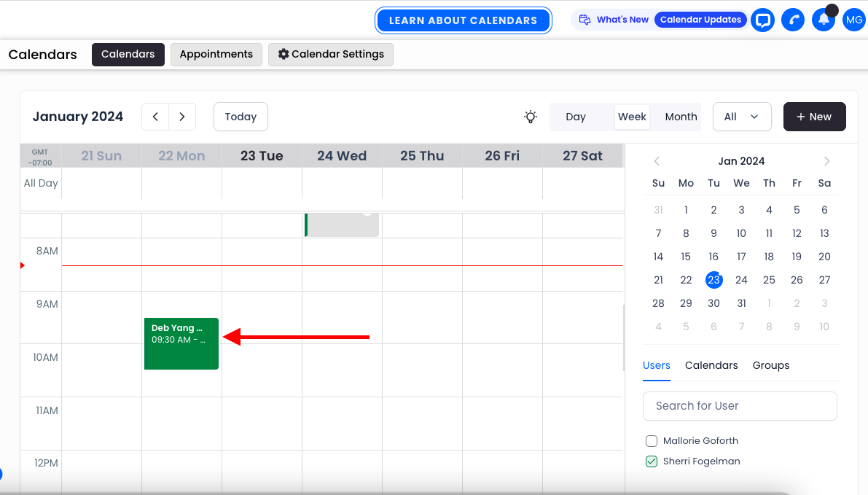Open the notifications bell
Screen dimensions: 868x495
pyautogui.click(x=823, y=20)
